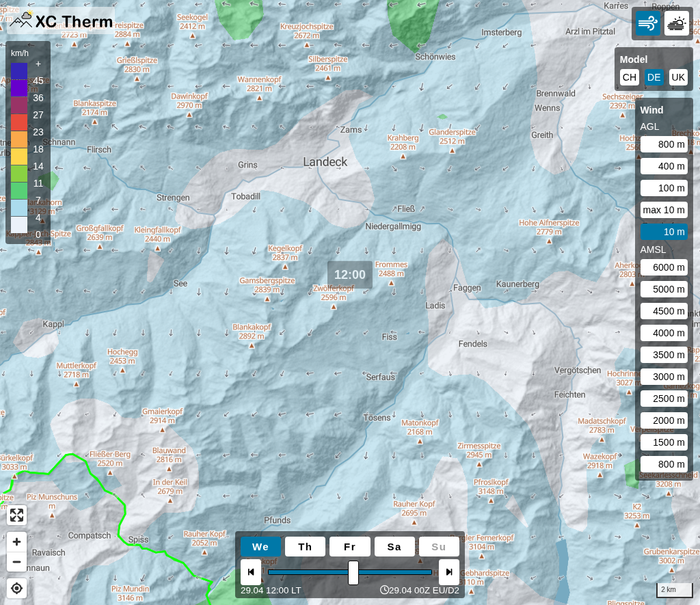The image size is (700, 605).
Task: Select the CH weather model
Action: tap(630, 77)
